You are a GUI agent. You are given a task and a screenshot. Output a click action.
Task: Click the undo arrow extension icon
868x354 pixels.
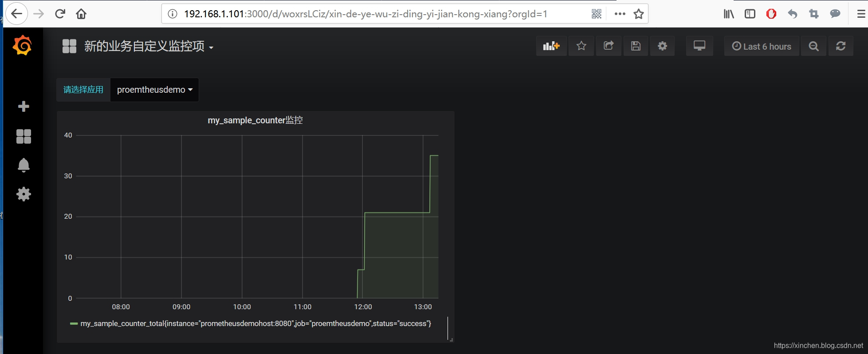tap(793, 14)
